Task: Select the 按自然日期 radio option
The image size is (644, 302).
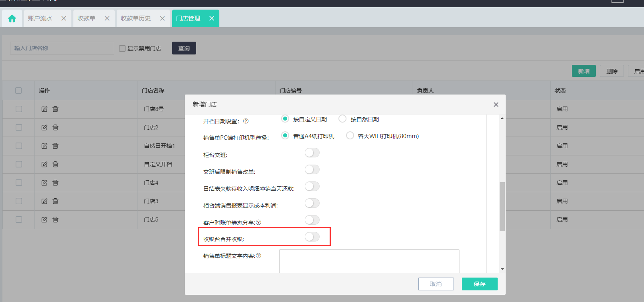Action: (x=342, y=119)
